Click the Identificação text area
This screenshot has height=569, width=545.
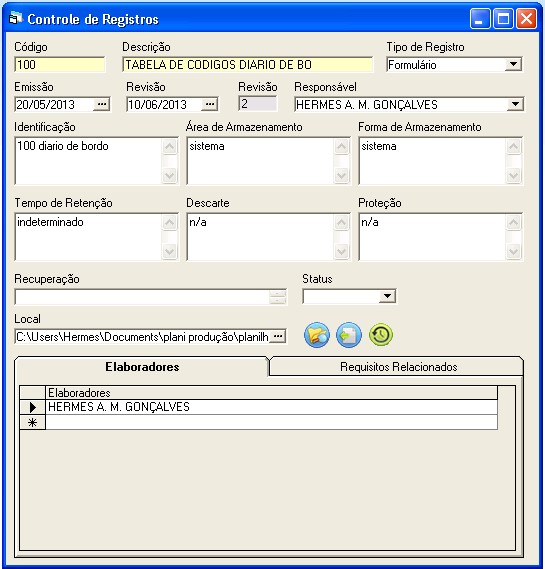point(88,161)
